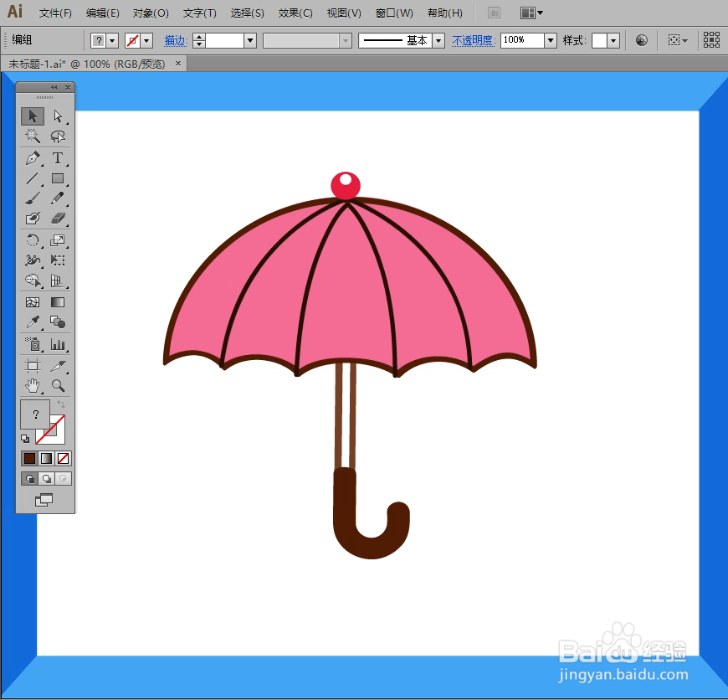Pick the Eyedropper tool
The height and width of the screenshot is (700, 728).
[32, 322]
